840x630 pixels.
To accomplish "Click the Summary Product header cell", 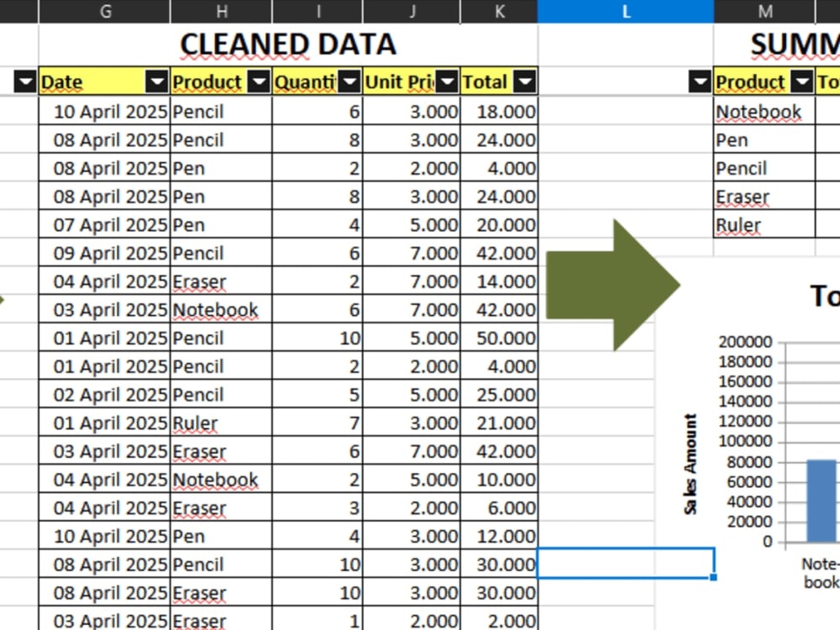I will (x=764, y=81).
